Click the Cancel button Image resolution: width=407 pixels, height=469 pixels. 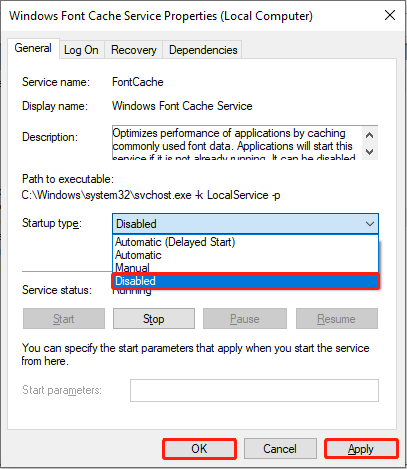click(280, 449)
